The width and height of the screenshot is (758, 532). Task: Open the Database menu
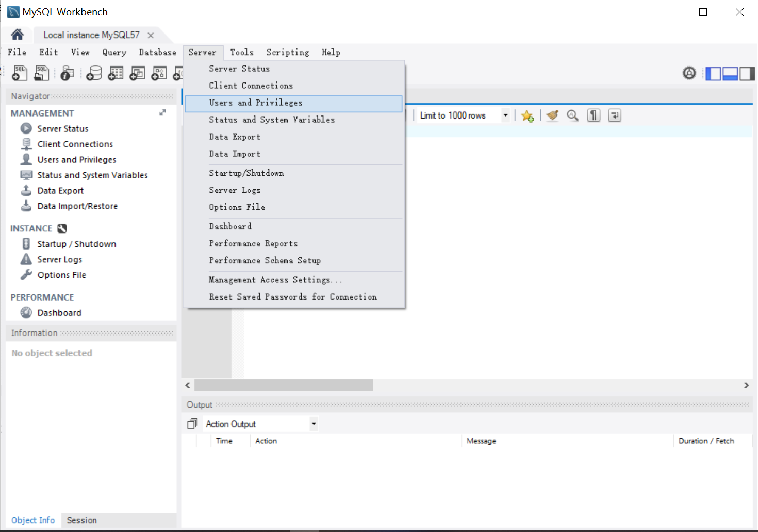(x=158, y=52)
